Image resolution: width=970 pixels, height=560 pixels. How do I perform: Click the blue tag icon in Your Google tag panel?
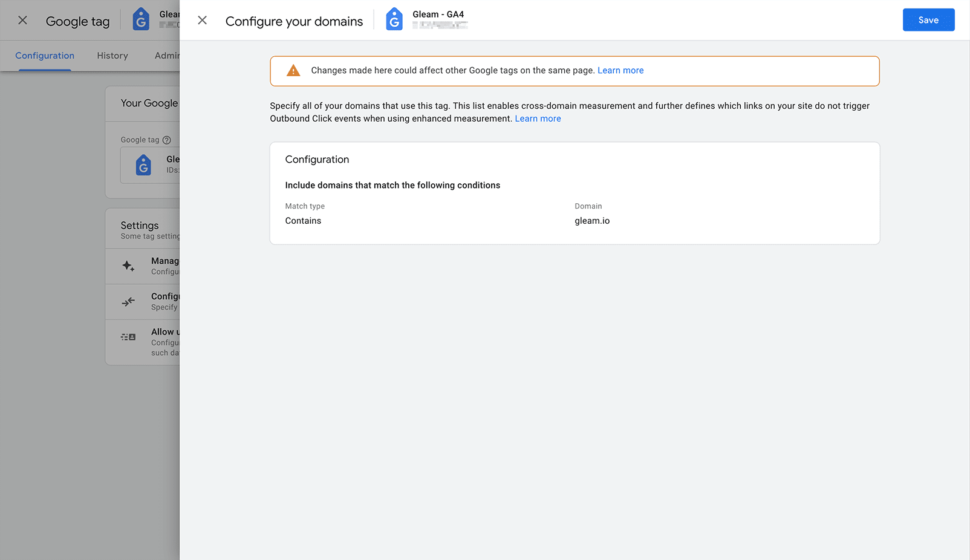[x=143, y=165]
